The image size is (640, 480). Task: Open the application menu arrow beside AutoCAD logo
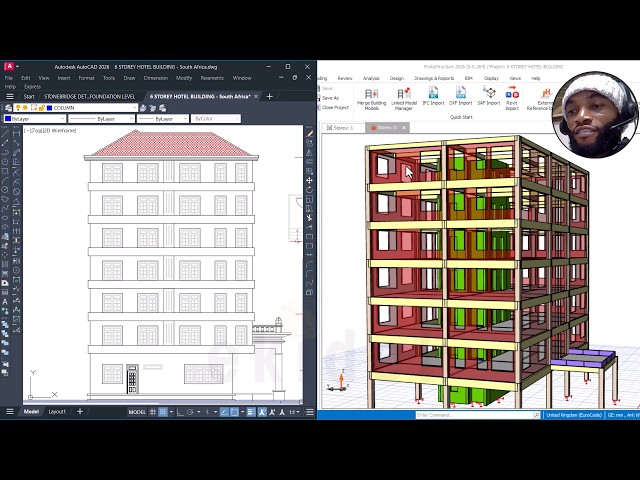click(17, 67)
